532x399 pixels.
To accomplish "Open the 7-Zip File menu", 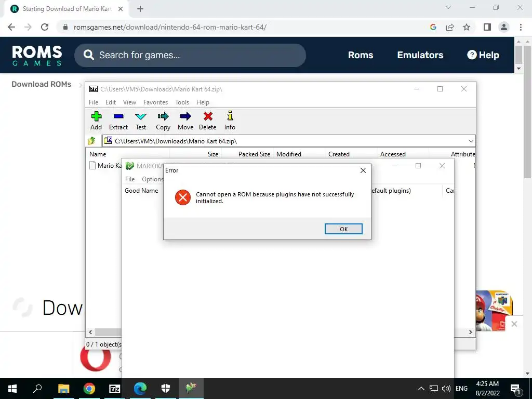I will tap(94, 102).
